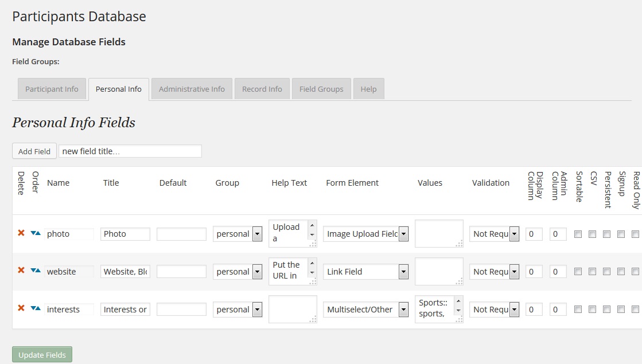The image size is (642, 364).
Task: Delete the photo field row
Action: pyautogui.click(x=21, y=233)
